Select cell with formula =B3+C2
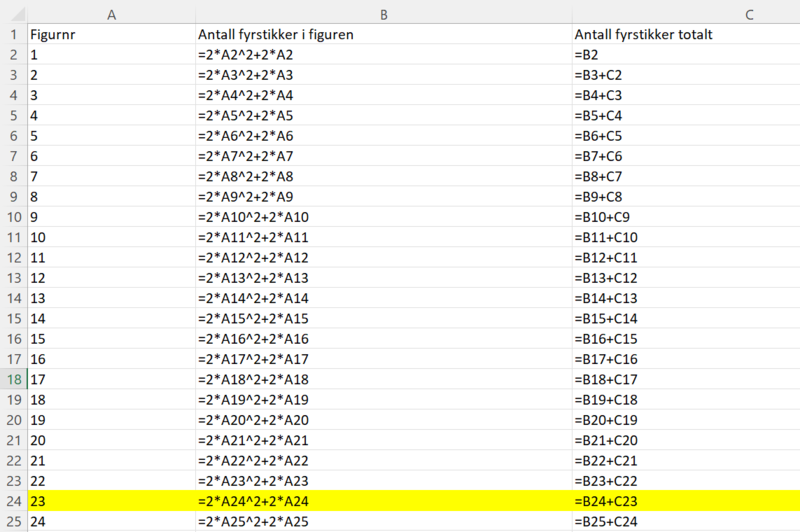800x532 pixels. [x=686, y=75]
